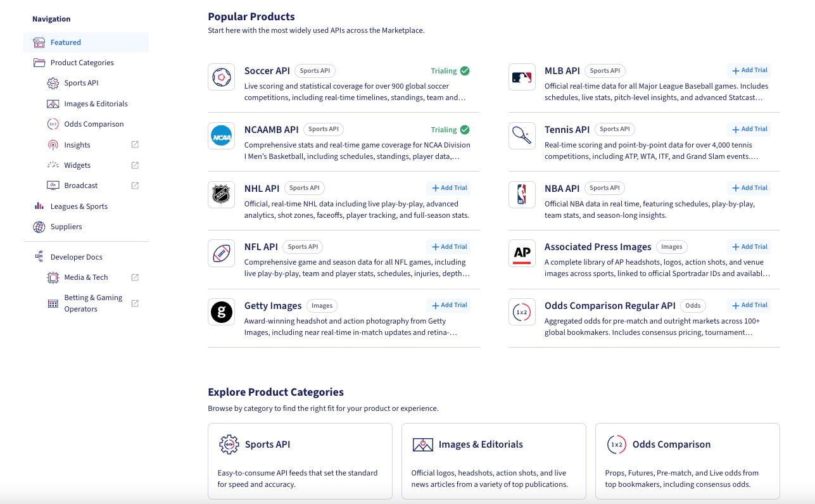Add Trial for Tennis API
815x504 pixels.
(749, 129)
